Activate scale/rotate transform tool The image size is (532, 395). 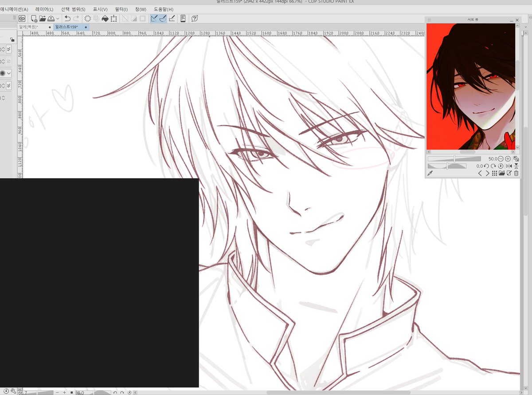pyautogui.click(x=113, y=19)
